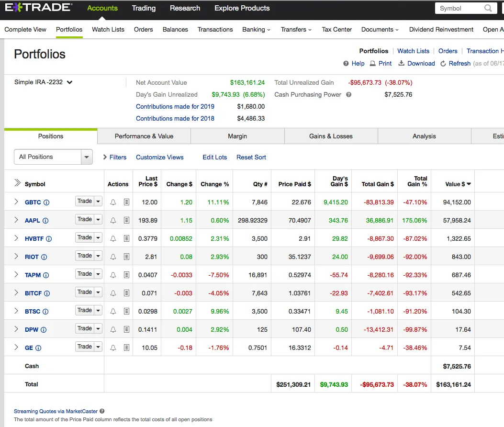
Task: Click Download link
Action: pyautogui.click(x=416, y=63)
